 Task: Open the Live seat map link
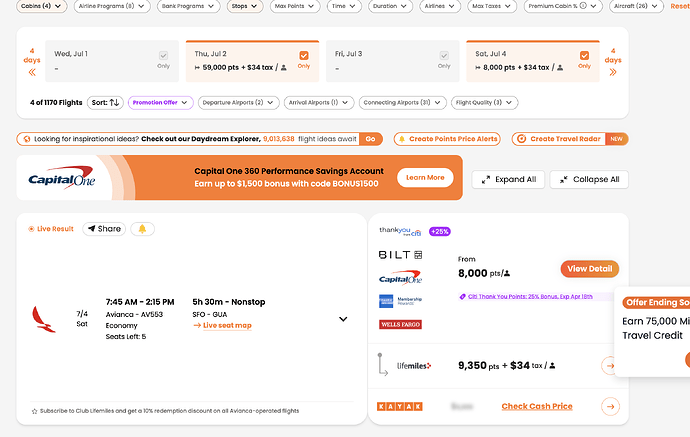[x=227, y=326]
